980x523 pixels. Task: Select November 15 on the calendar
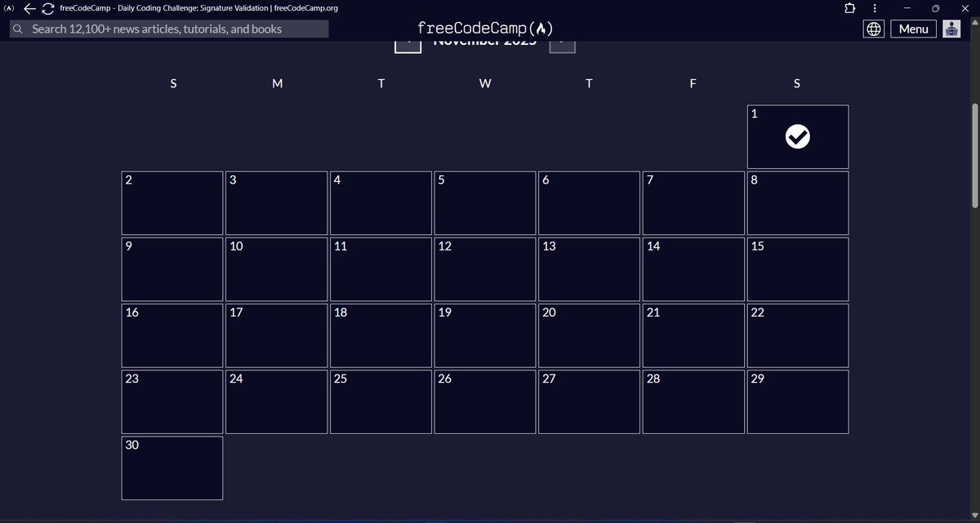[x=797, y=268]
